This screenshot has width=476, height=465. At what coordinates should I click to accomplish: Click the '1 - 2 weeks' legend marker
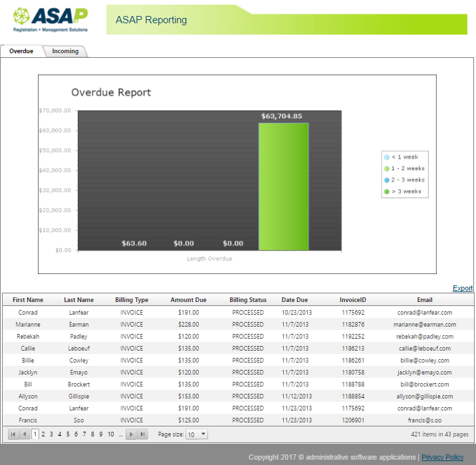pyautogui.click(x=386, y=169)
